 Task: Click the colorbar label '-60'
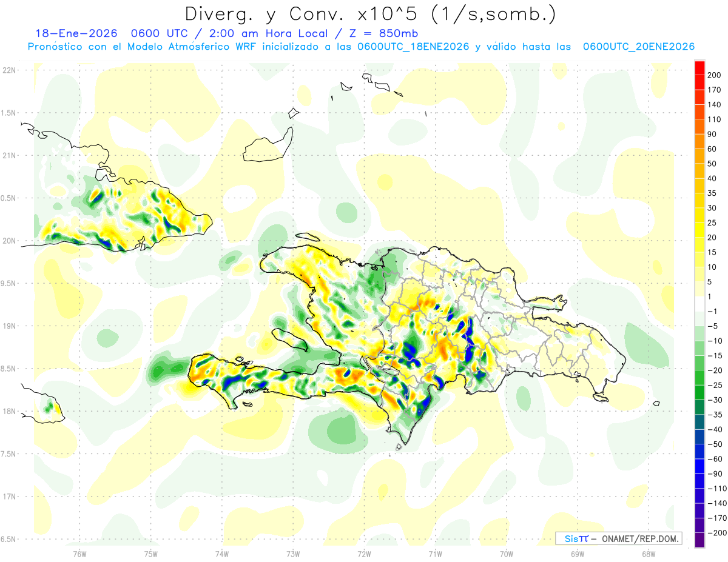tap(716, 460)
